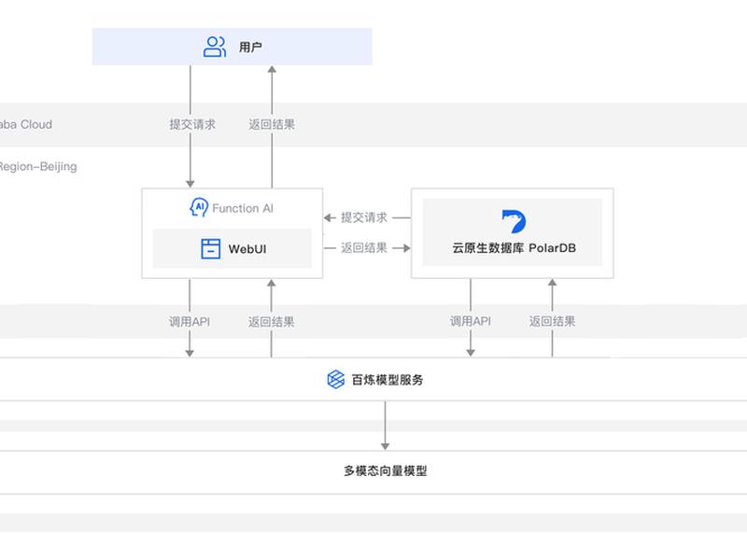Click the Function AI head icon
Viewport: 747px width, 560px height.
[199, 207]
